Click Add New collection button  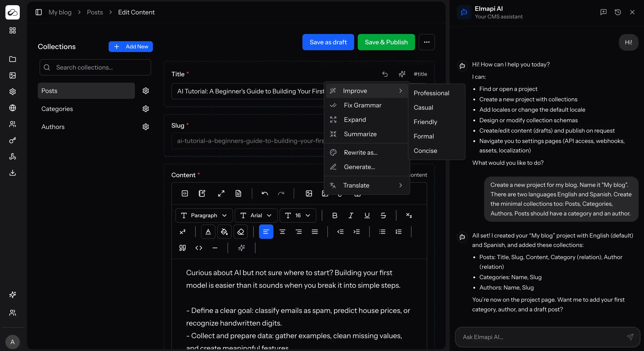click(130, 47)
